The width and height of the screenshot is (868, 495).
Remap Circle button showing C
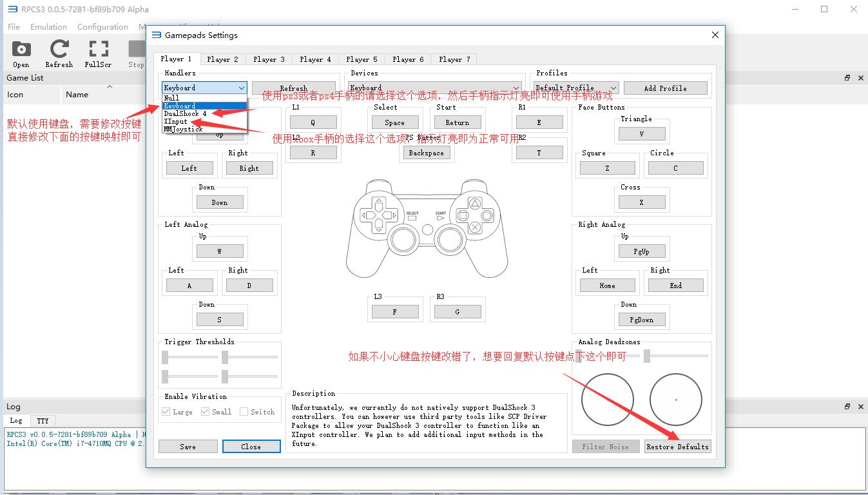[x=675, y=168]
